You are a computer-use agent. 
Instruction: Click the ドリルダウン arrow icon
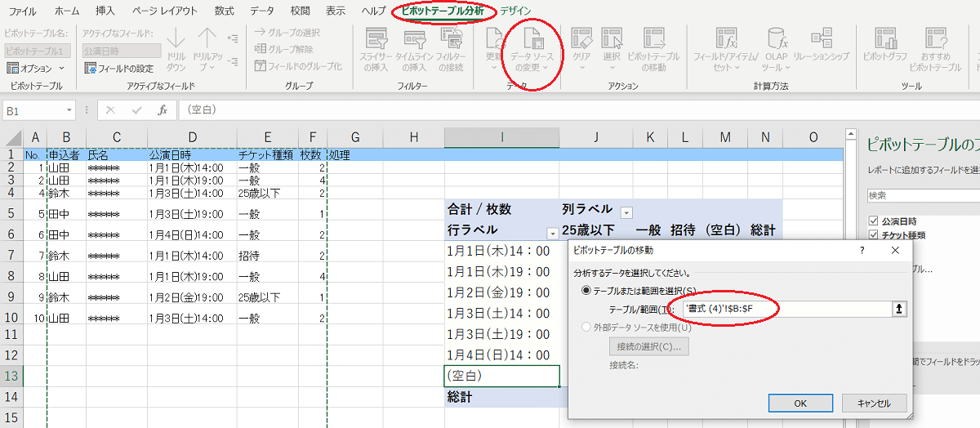click(x=176, y=38)
